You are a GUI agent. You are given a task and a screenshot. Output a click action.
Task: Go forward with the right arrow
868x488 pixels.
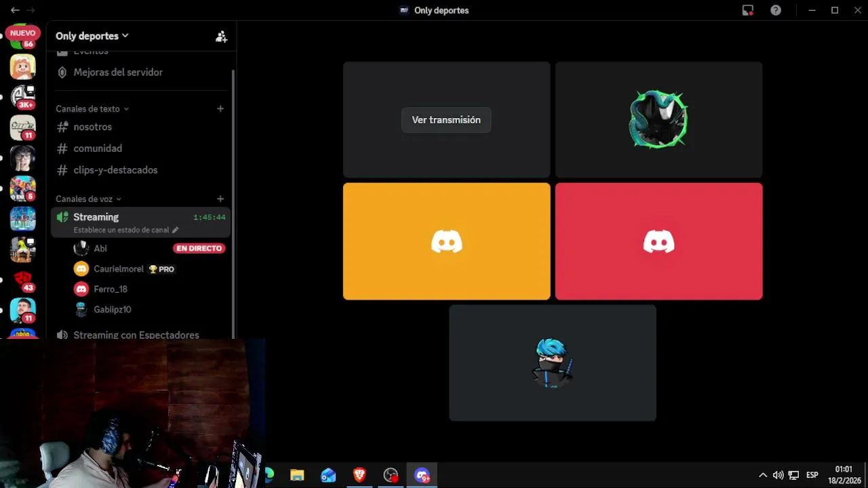[31, 10]
